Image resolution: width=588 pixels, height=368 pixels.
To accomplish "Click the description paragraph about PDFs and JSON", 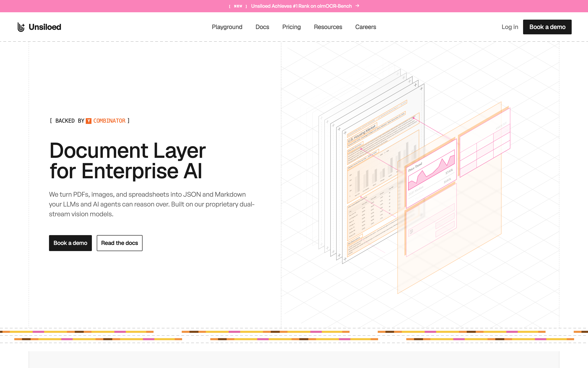I will 152,204.
